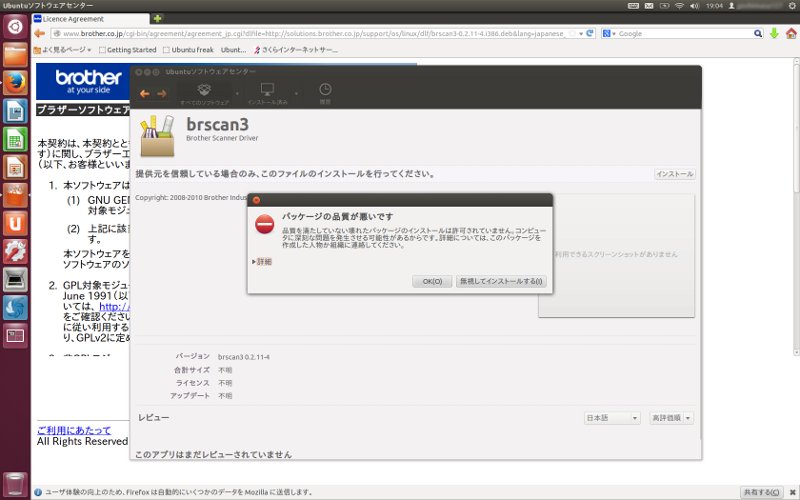
Task: Click the 19:04 clock in top panel
Action: pos(714,6)
